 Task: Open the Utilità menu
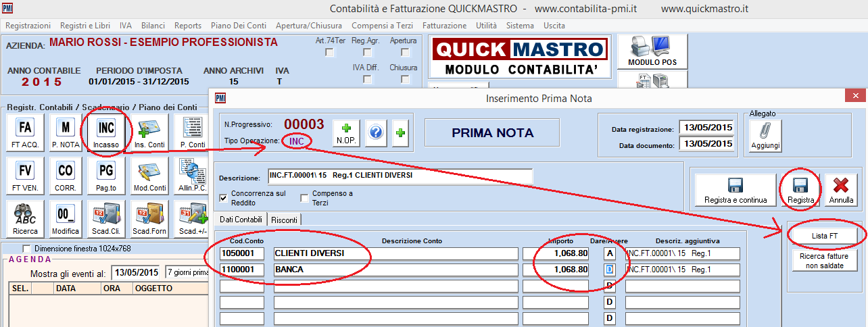486,25
